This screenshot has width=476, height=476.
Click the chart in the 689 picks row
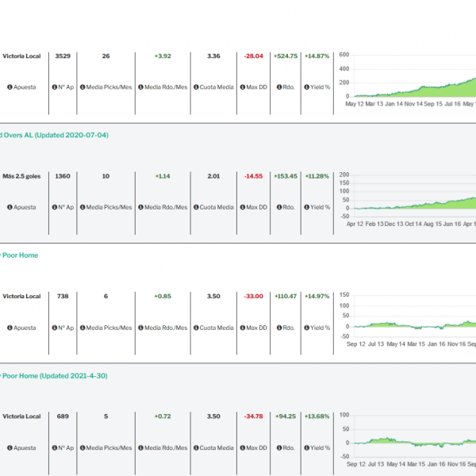coord(407,440)
